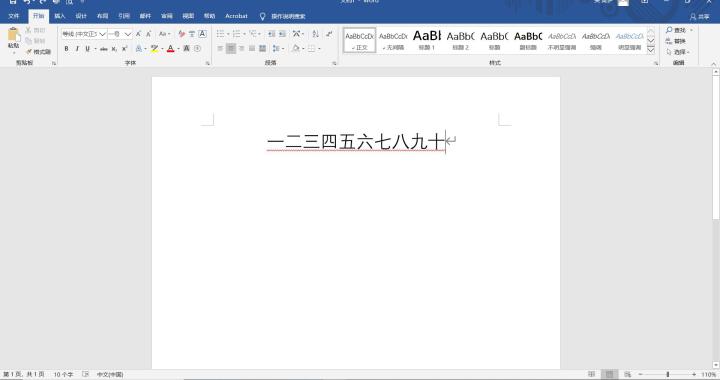The height and width of the screenshot is (380, 720).
Task: Decrease font size with the shrink-font A icon
Action: (x=148, y=34)
